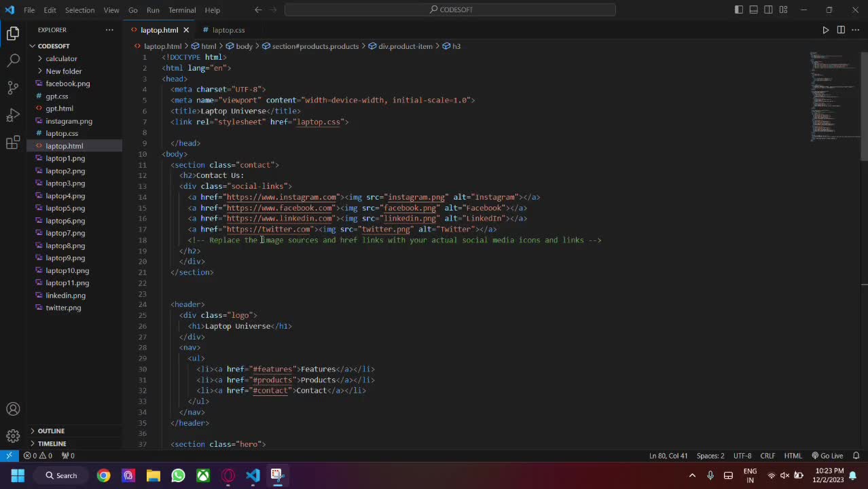The width and height of the screenshot is (868, 489).
Task: Collapse the CODESOFT root folder
Action: point(54,46)
